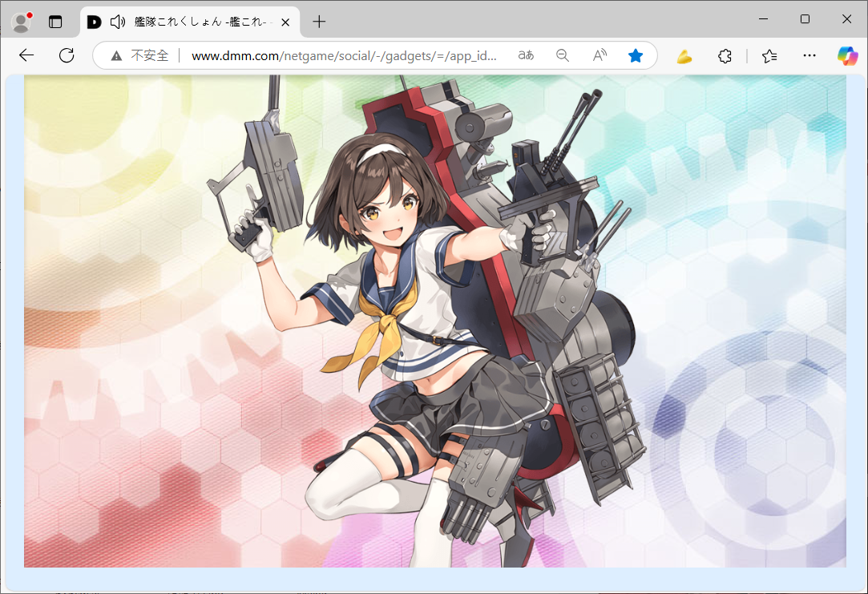The width and height of the screenshot is (868, 594).
Task: Open the tab actions menu
Action: 55,22
